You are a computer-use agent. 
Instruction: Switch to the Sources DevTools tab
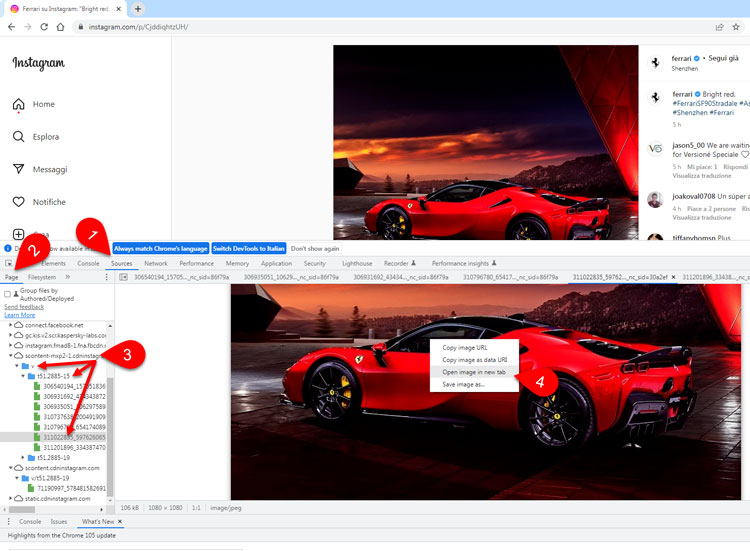pos(121,264)
